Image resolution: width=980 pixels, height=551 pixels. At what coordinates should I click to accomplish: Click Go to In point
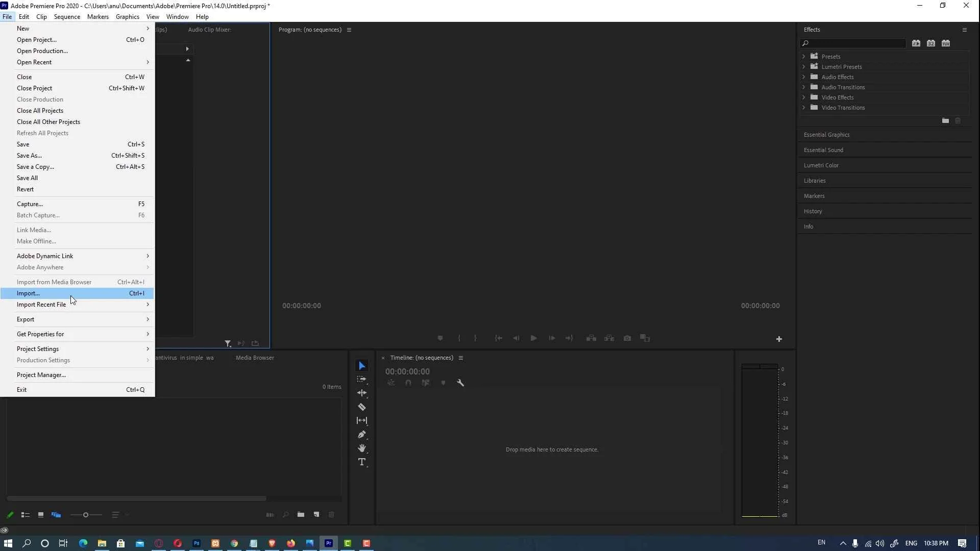pyautogui.click(x=499, y=338)
